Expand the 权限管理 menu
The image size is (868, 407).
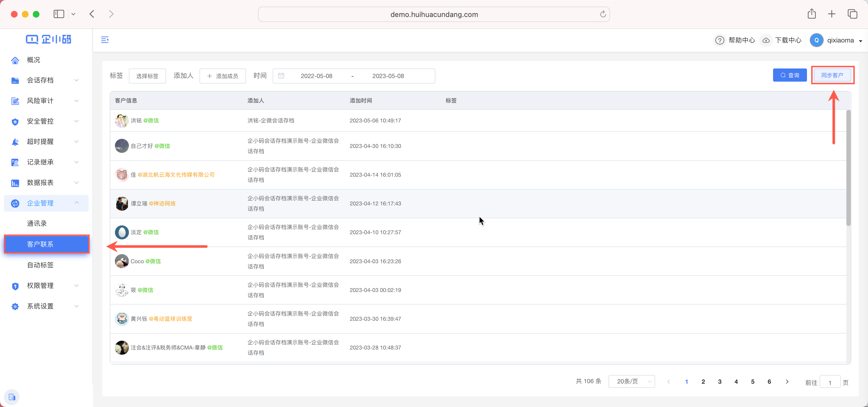click(77, 286)
